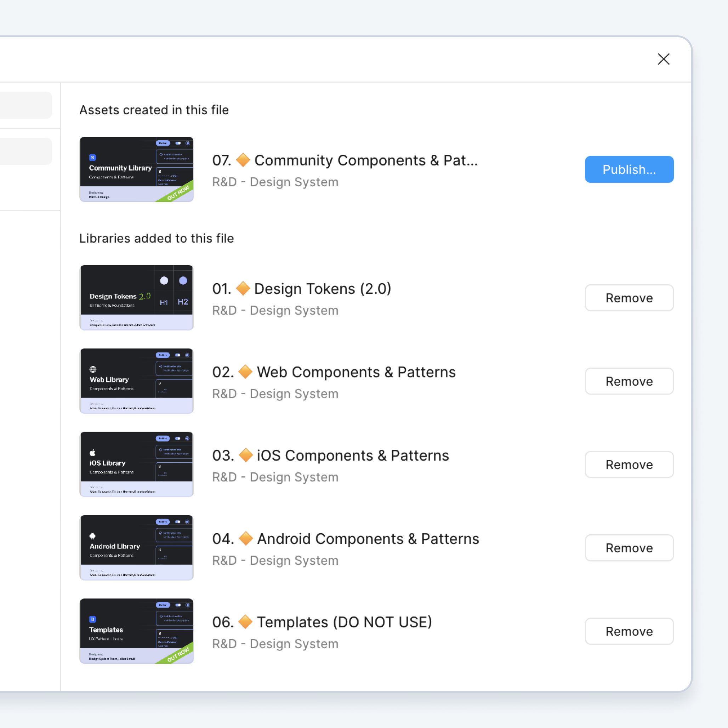
Task: Open the Templates thumbnail
Action: pos(136,631)
